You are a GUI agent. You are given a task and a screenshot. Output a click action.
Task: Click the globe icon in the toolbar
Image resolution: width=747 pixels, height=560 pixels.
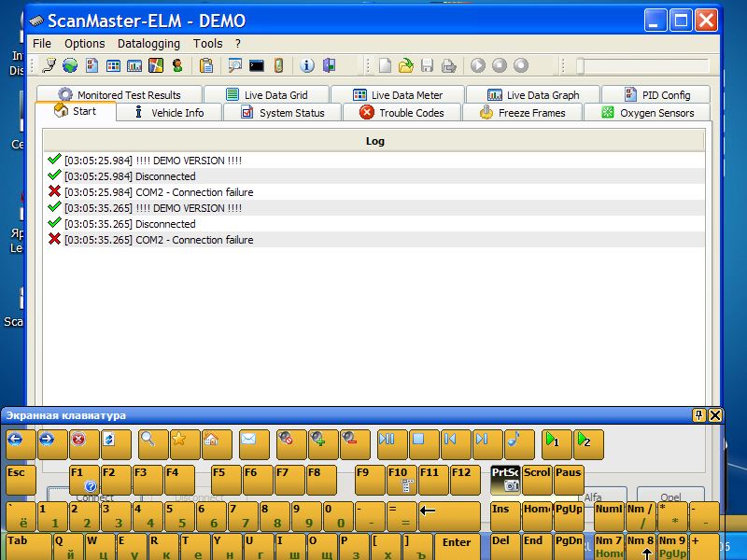[70, 65]
